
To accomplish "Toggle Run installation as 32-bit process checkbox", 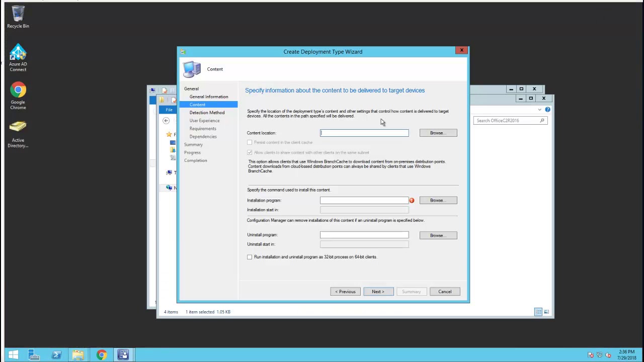I will [250, 257].
